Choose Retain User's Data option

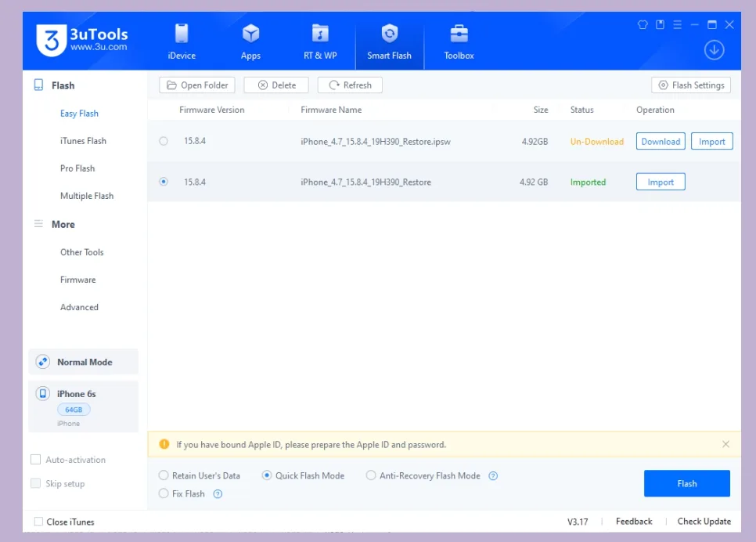pos(199,475)
